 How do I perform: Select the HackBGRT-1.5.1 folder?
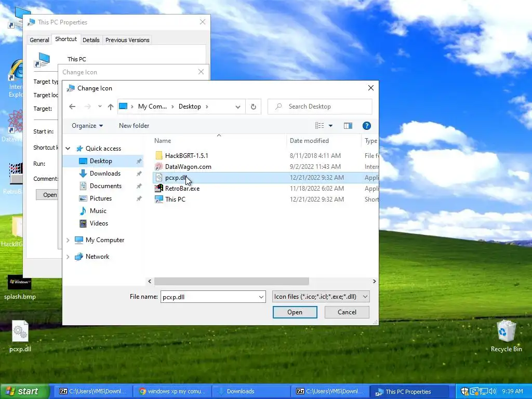(187, 156)
